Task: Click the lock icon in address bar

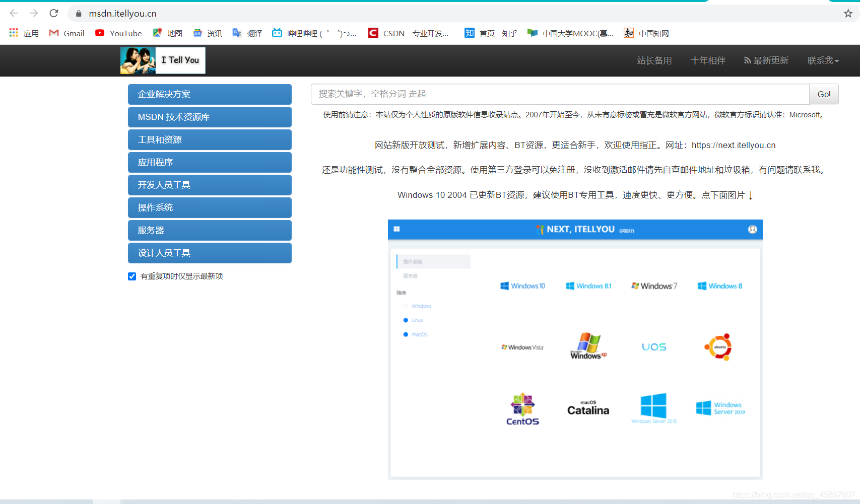Action: tap(79, 14)
